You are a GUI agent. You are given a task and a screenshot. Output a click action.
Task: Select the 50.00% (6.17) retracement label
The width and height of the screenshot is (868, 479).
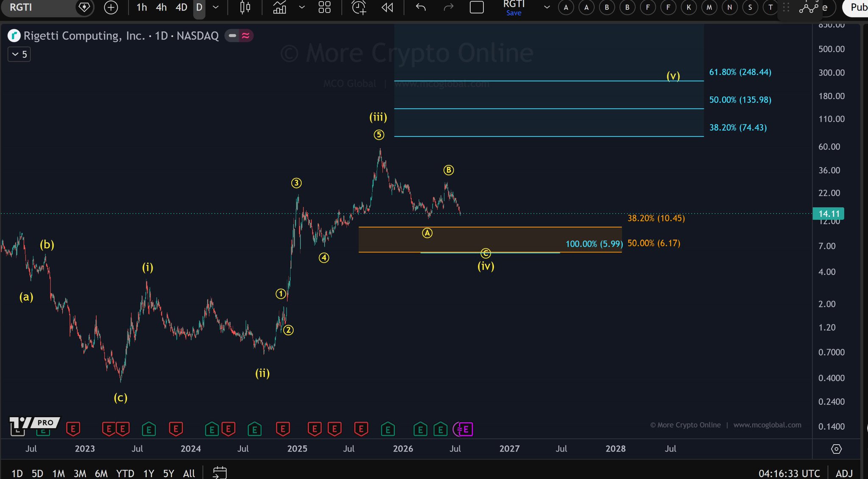coord(654,243)
